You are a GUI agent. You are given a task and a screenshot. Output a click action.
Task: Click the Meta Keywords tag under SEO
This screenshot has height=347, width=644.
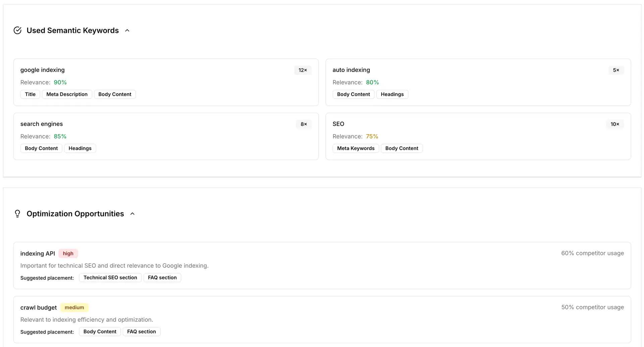pyautogui.click(x=356, y=148)
